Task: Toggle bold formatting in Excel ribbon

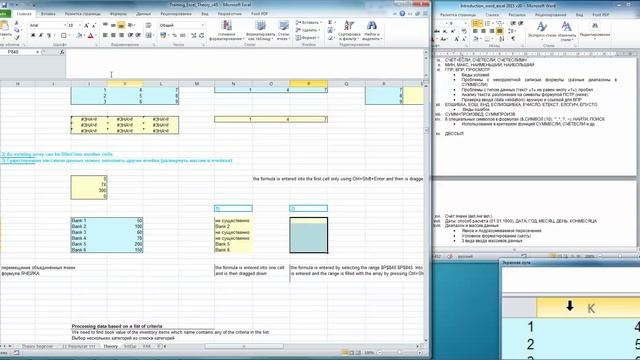Action: (33, 36)
